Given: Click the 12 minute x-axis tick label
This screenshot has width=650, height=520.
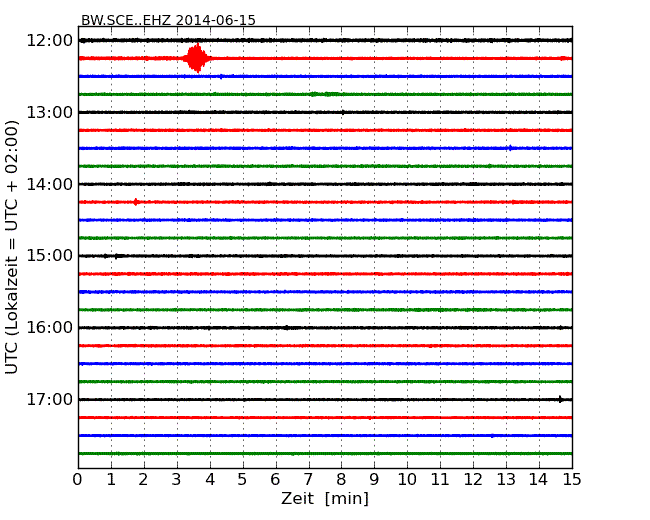Looking at the screenshot, I should pos(473,480).
